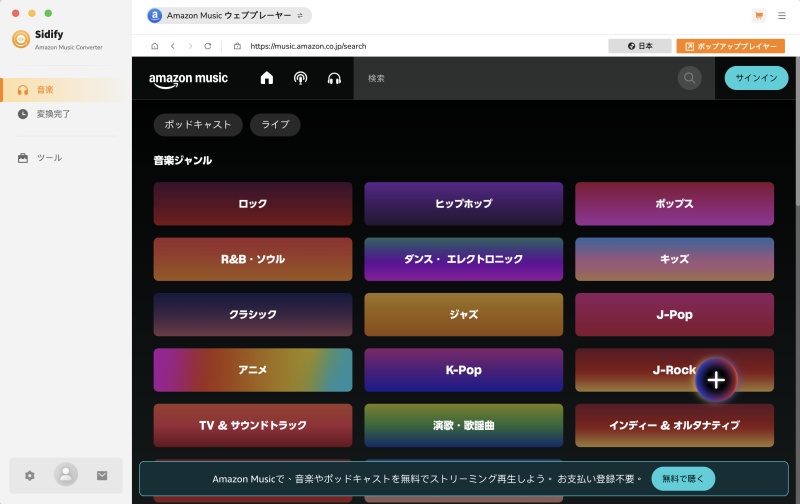Open the インディー & オルタナティブ genre tile
The height and width of the screenshot is (504, 800).
coord(674,425)
